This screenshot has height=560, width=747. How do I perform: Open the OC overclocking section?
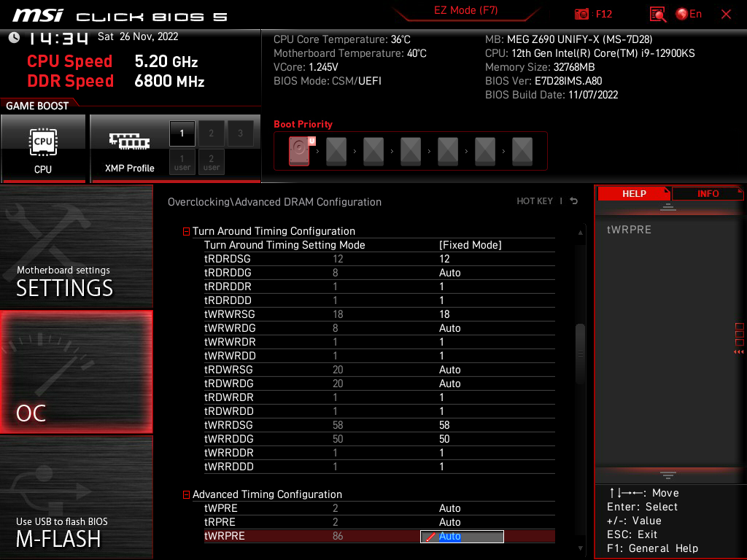(x=76, y=372)
